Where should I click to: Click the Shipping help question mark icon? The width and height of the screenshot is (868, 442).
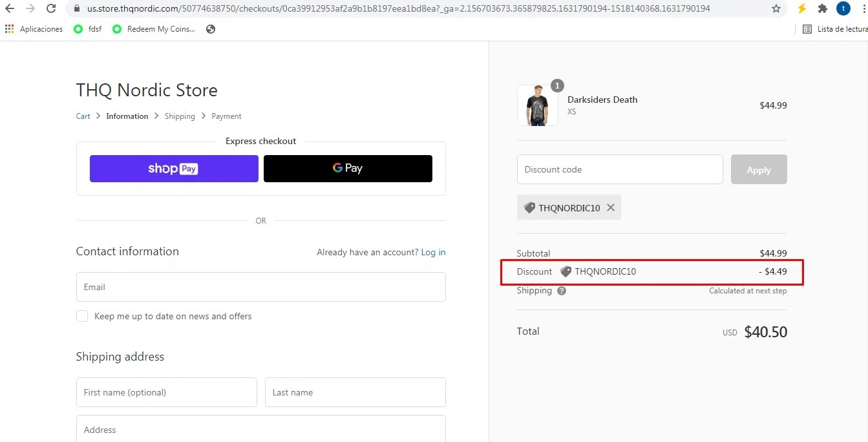(x=562, y=291)
